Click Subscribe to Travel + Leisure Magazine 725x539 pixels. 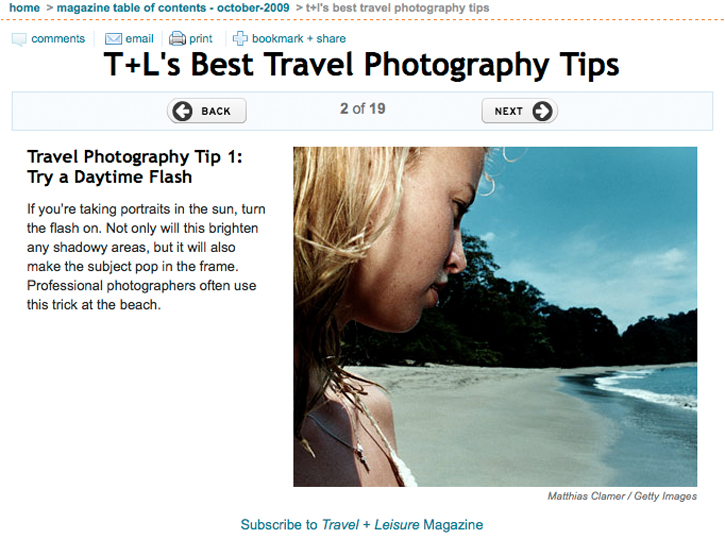[x=362, y=525]
